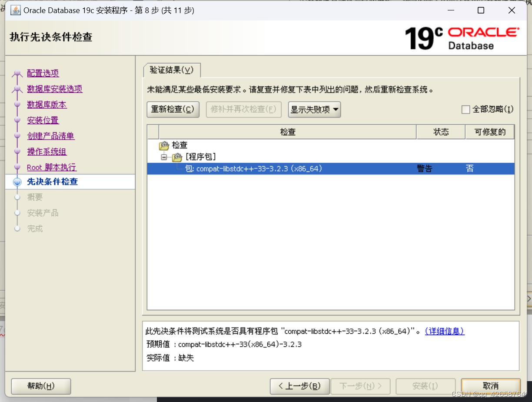This screenshot has height=402, width=532.
Task: Click the 安装(I) button
Action: [426, 386]
